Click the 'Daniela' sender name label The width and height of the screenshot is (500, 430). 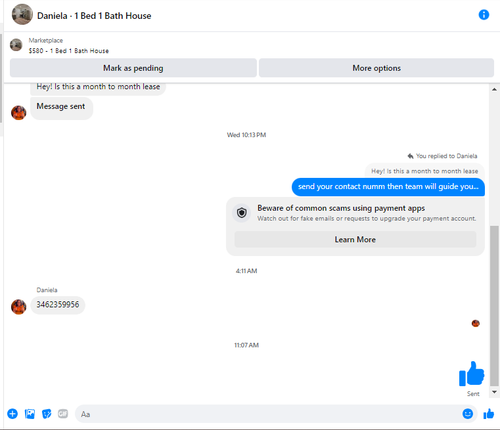click(x=47, y=290)
